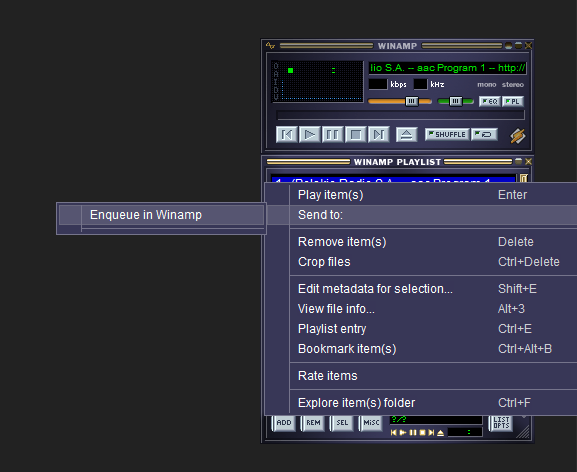
Task: Toggle windowshade mode on Winamp Playlist title bar
Action: pos(518,161)
